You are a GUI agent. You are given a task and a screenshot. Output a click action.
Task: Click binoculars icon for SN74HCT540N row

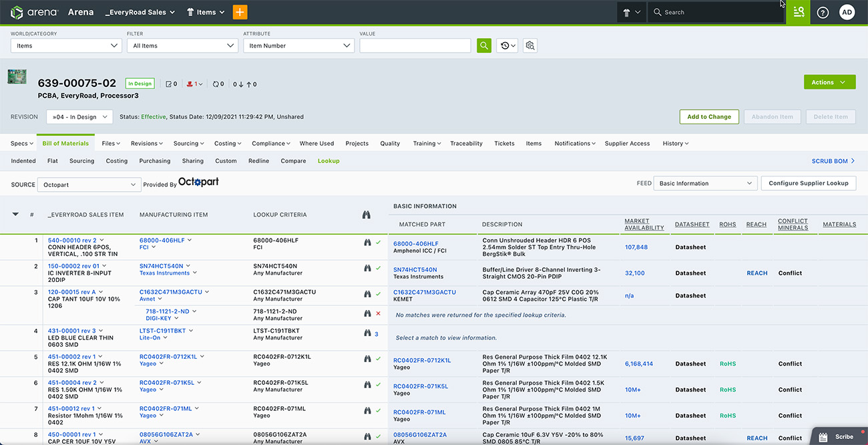(367, 269)
